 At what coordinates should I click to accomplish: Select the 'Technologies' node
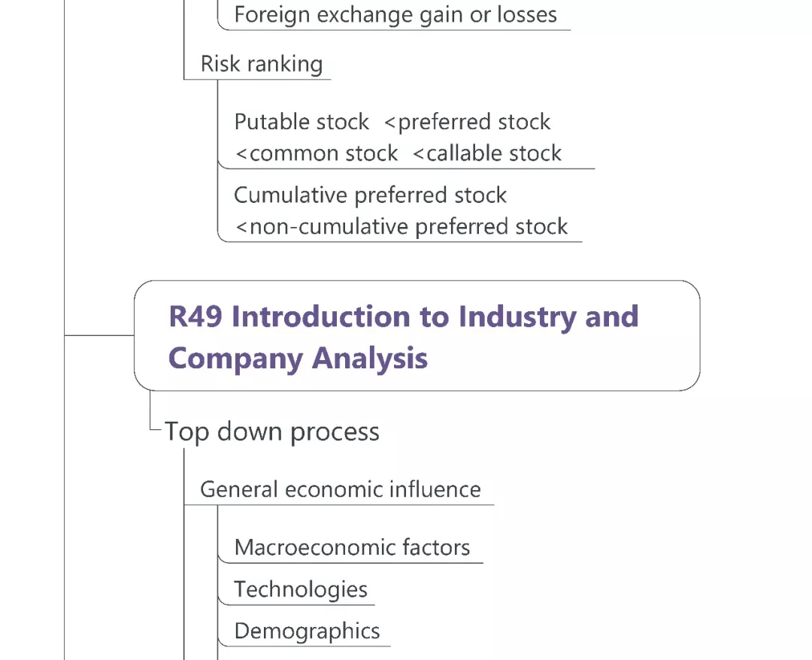(x=301, y=589)
